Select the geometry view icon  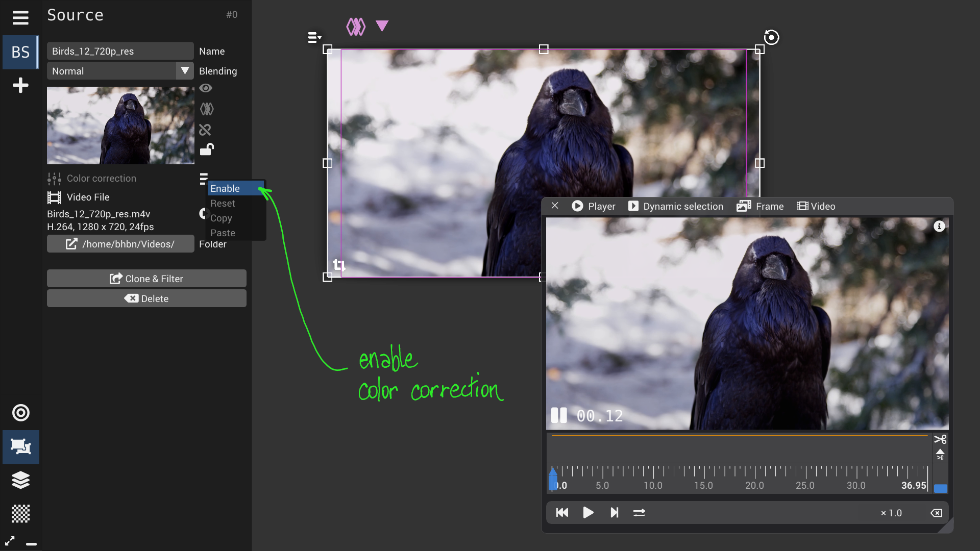(x=20, y=446)
